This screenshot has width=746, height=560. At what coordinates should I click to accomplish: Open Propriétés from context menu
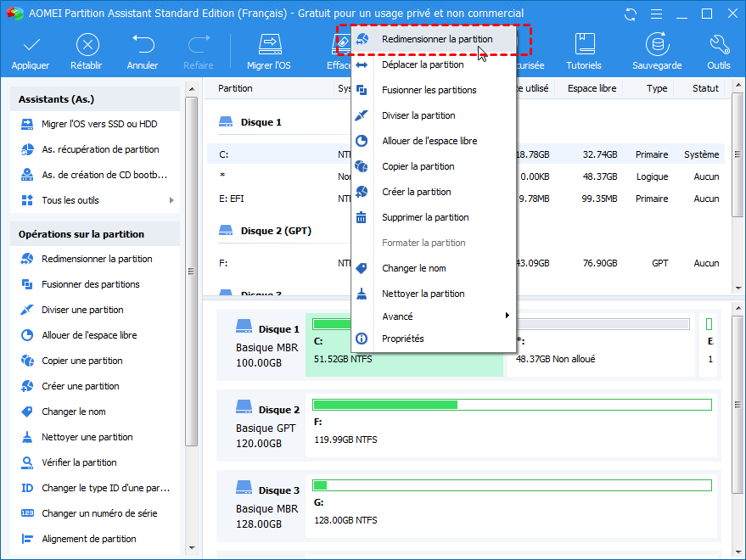(433, 339)
